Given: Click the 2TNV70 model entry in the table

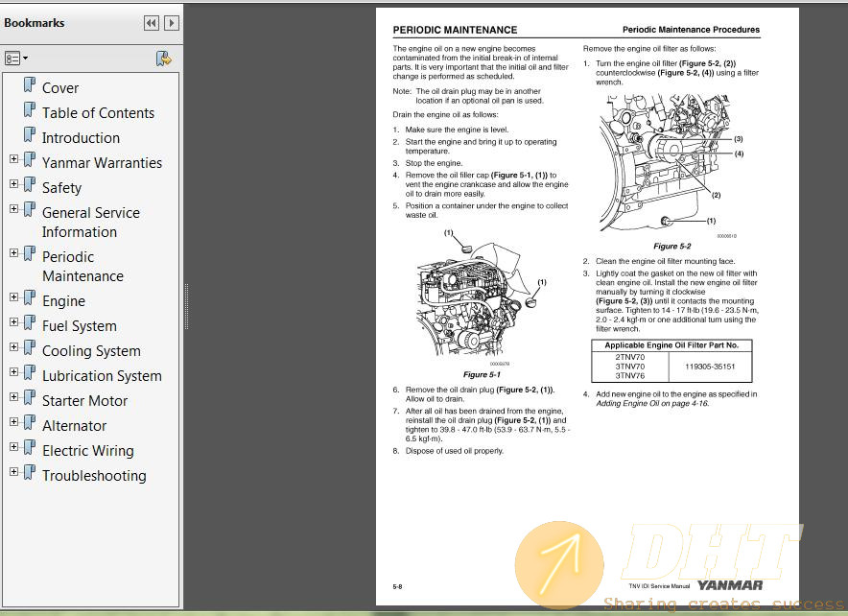Looking at the screenshot, I should pyautogui.click(x=630, y=357).
